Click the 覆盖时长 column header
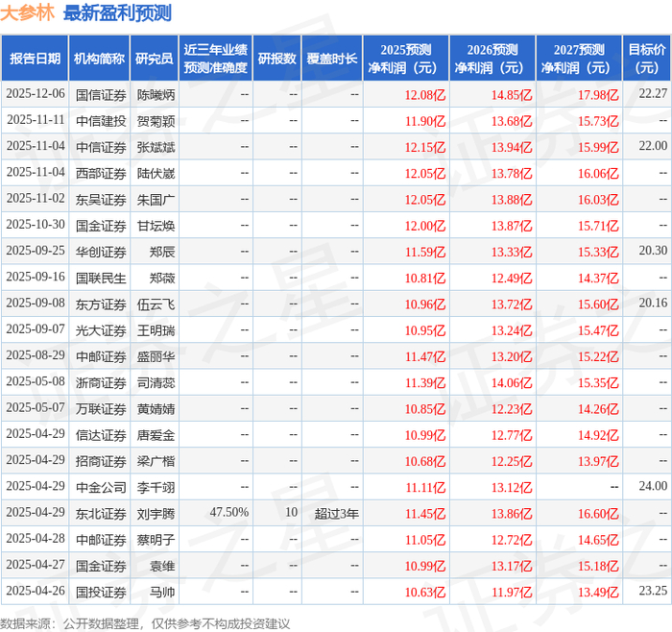 (x=332, y=59)
